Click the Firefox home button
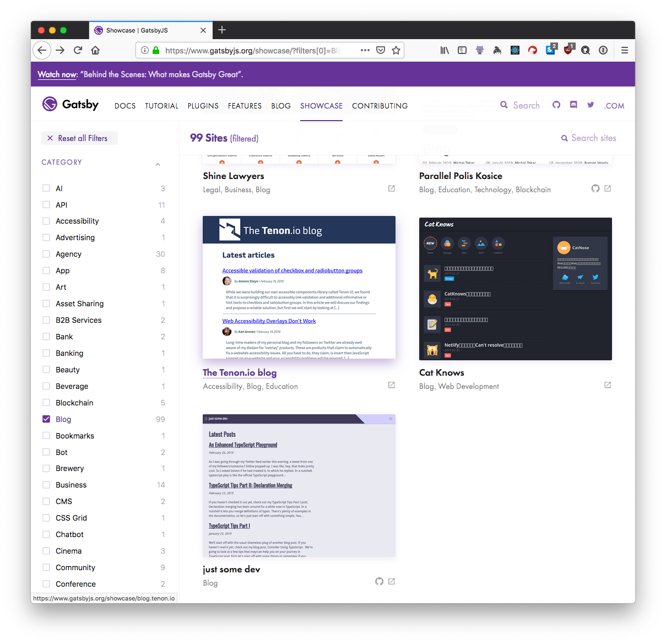 pos(95,50)
